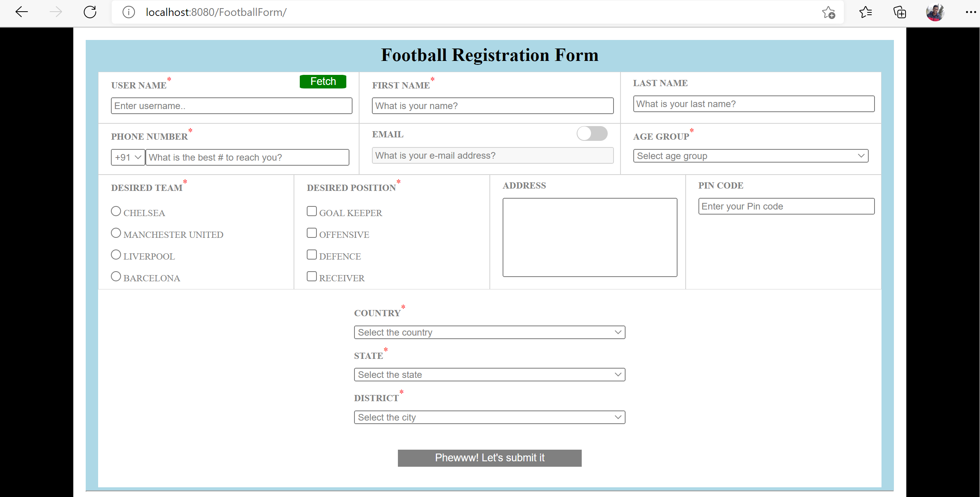Image resolution: width=980 pixels, height=497 pixels.
Task: Click the Phewww! Let's submit it button
Action: [489, 458]
